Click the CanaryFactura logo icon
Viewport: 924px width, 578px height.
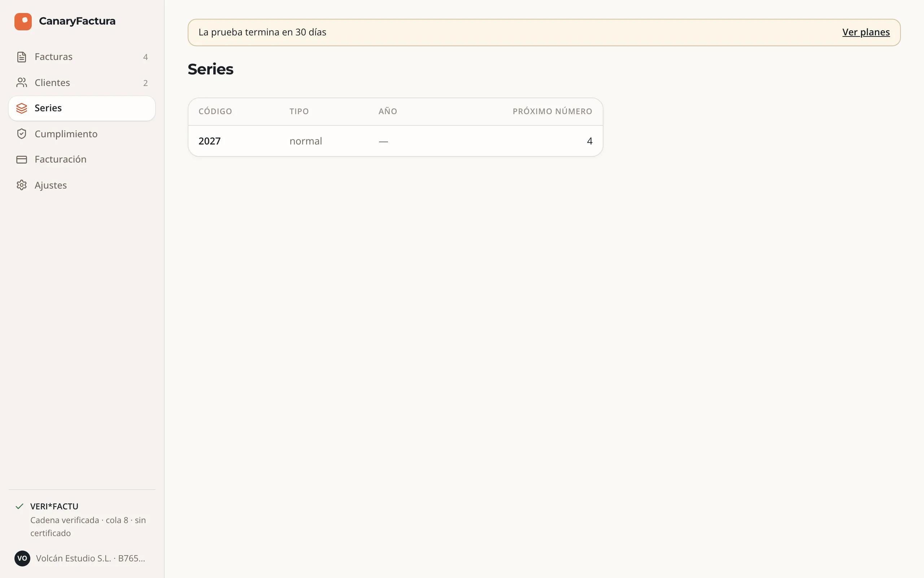click(23, 21)
